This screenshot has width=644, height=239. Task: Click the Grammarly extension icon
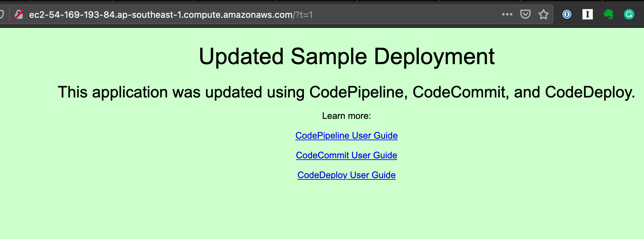(629, 14)
